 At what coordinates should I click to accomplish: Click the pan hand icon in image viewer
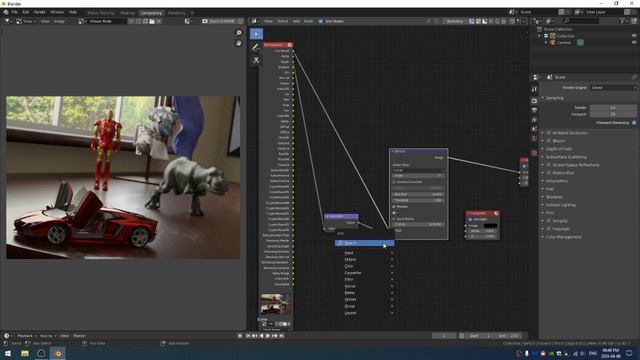239,43
